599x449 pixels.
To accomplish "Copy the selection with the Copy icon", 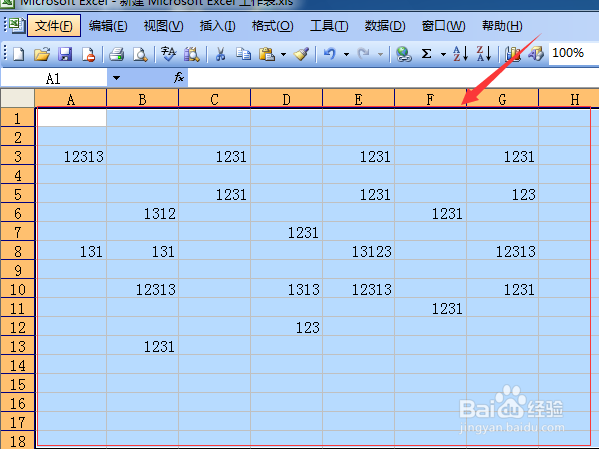I will pyautogui.click(x=243, y=54).
